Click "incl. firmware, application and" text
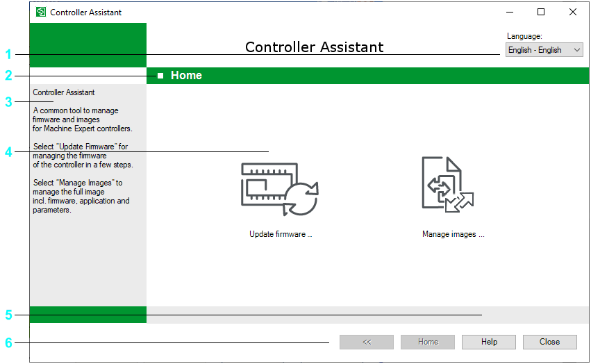 81,201
